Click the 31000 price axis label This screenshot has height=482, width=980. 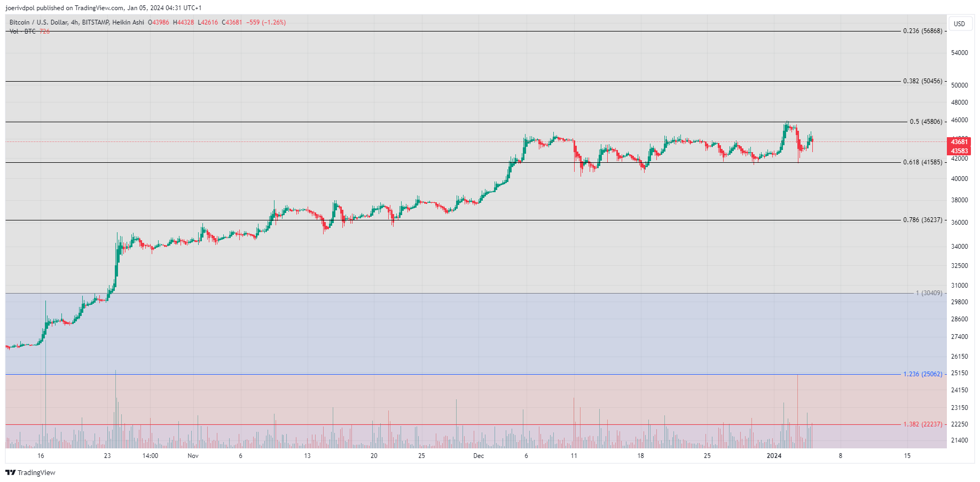(959, 286)
